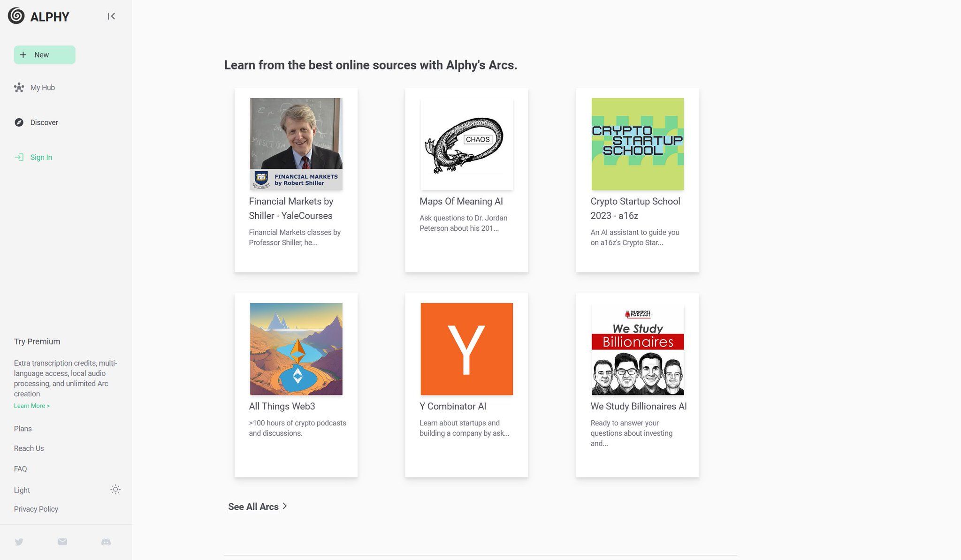Expand See All Arcs with the chevron
The height and width of the screenshot is (560, 961).
point(285,507)
